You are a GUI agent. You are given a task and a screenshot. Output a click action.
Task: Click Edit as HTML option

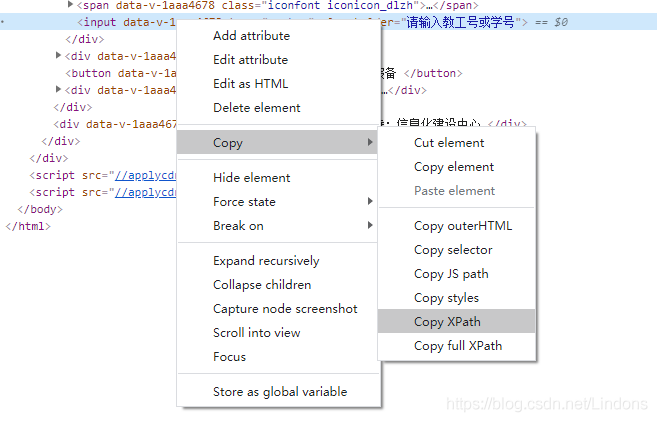click(250, 84)
